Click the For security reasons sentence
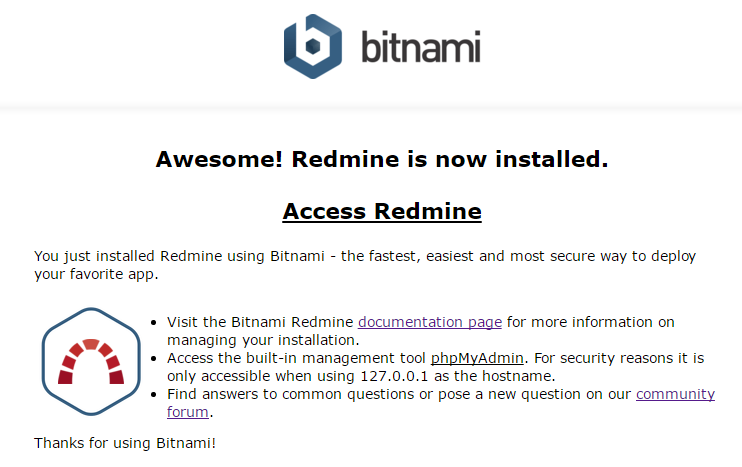The width and height of the screenshot is (742, 467). (619, 358)
